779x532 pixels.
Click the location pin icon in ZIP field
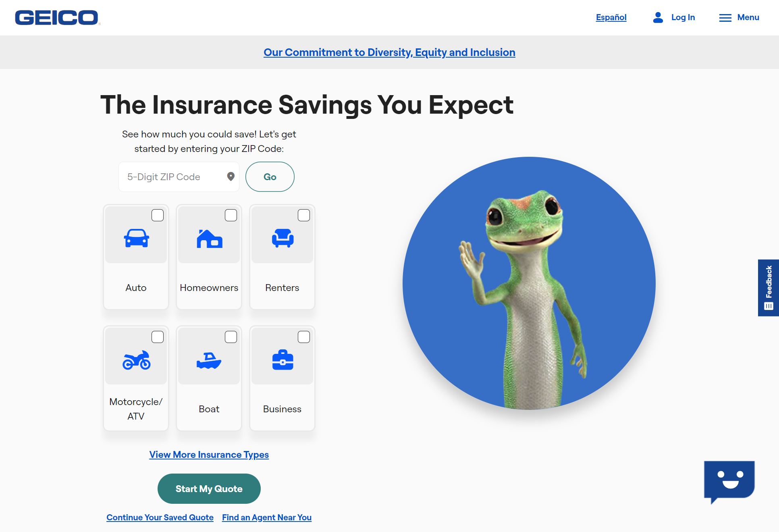(230, 177)
